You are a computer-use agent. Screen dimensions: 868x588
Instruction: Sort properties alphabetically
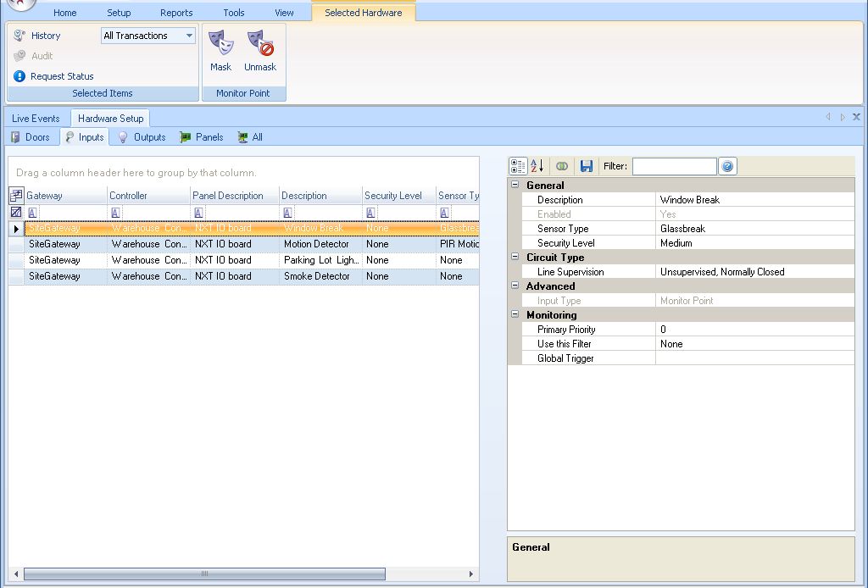[537, 166]
